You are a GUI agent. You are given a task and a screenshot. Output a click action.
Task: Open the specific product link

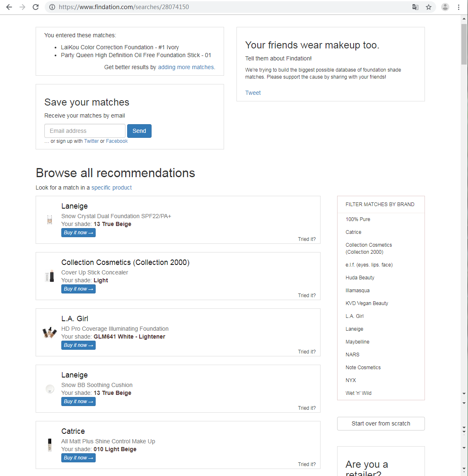tap(111, 188)
